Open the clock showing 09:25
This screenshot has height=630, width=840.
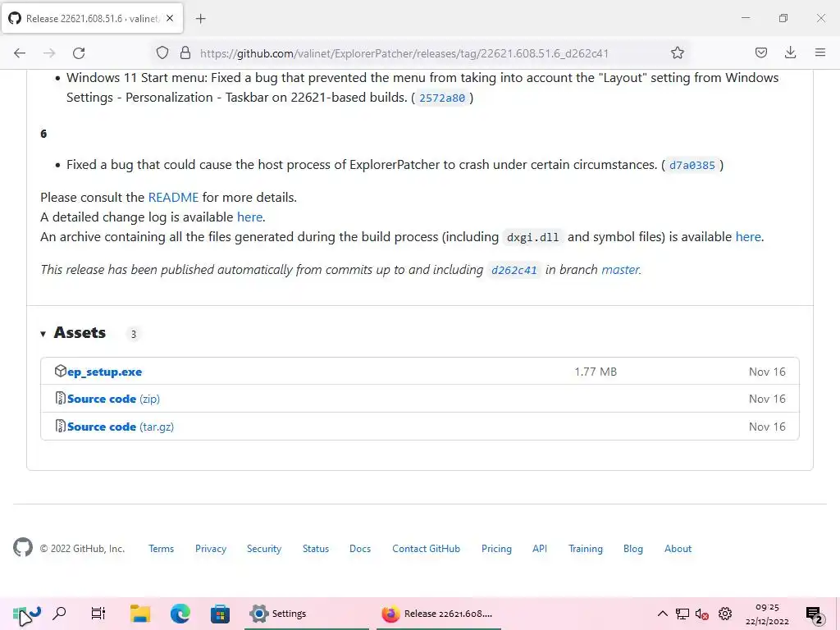click(767, 614)
